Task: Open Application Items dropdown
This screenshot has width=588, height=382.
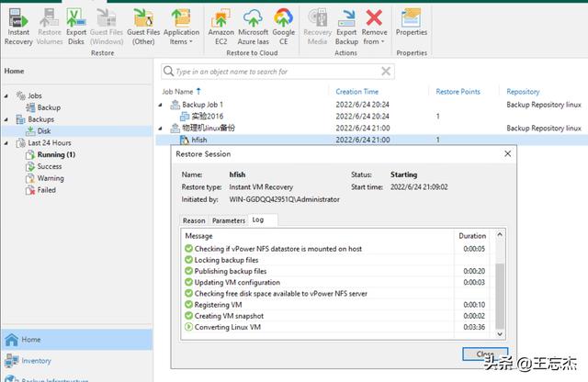Action: click(181, 27)
